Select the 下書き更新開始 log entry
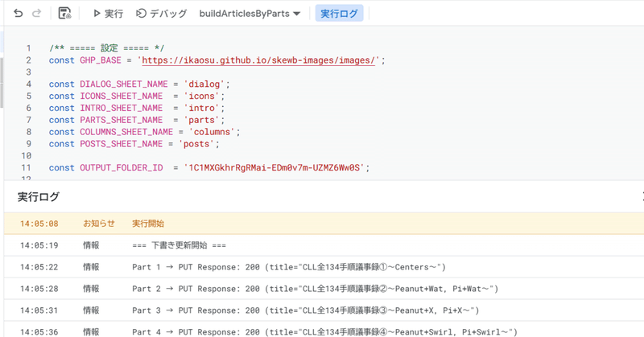 (x=324, y=245)
